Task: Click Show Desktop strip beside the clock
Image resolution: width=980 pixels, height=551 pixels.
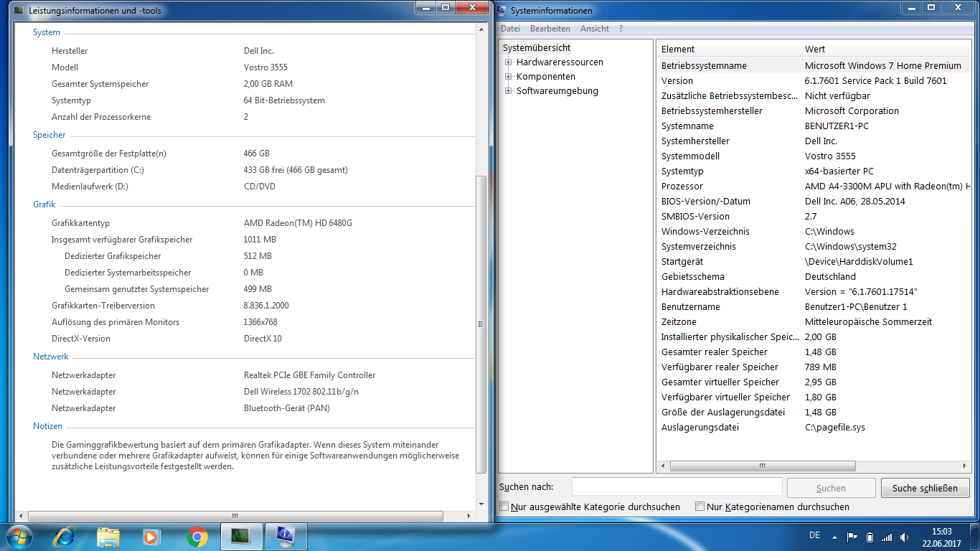Action: 974,537
